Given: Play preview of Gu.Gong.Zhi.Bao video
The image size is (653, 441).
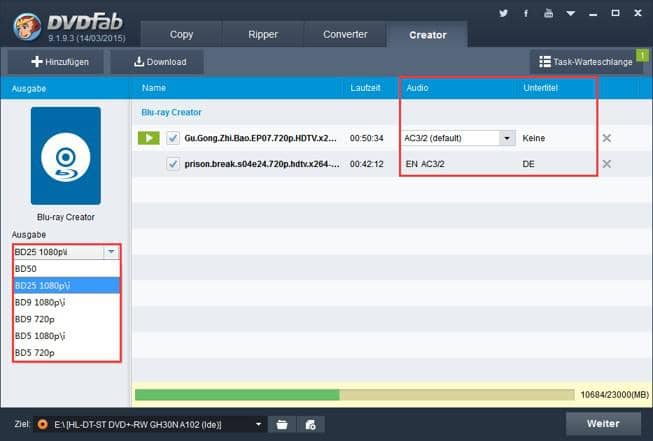Looking at the screenshot, I should click(x=149, y=138).
